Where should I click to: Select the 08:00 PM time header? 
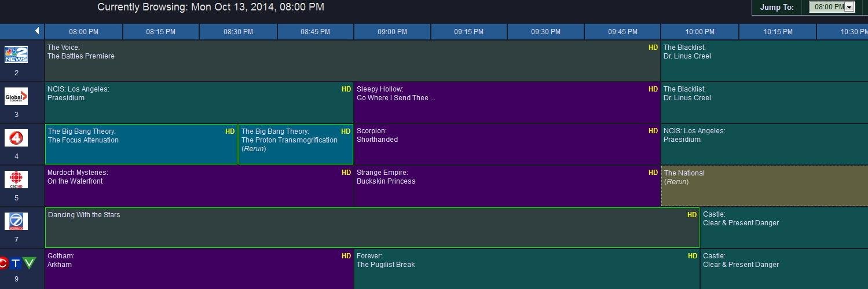[83, 32]
